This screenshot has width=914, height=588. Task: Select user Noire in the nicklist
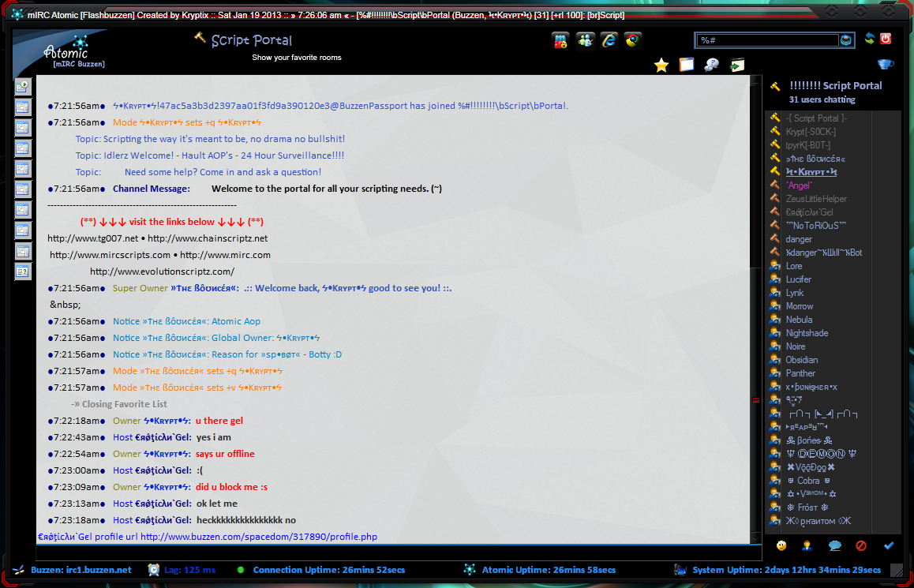(x=796, y=346)
